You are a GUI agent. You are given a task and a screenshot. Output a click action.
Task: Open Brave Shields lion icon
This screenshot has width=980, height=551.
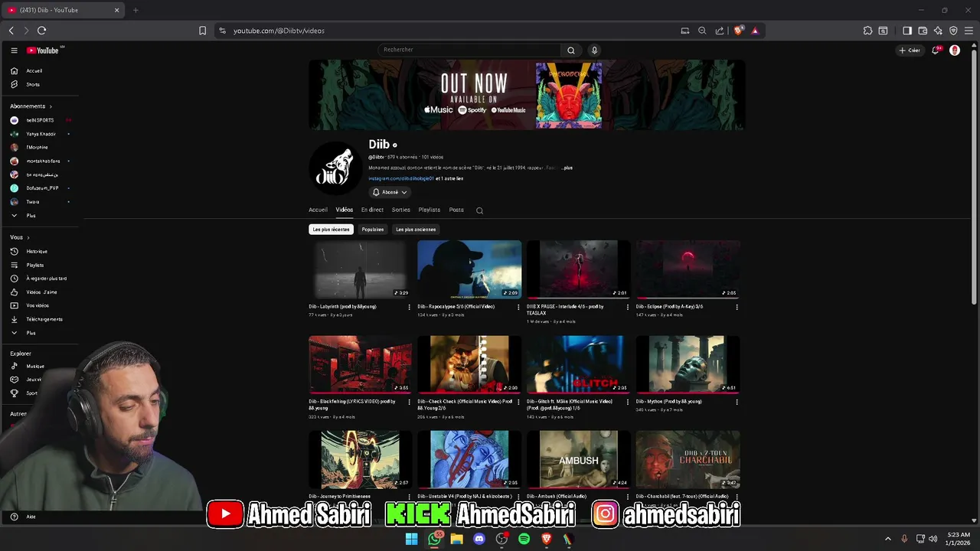[738, 31]
